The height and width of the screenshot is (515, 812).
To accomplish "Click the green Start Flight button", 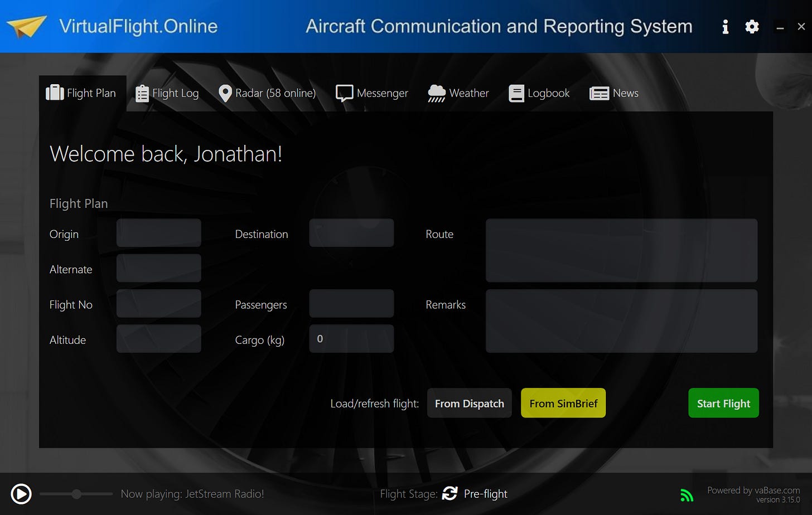I will (724, 403).
